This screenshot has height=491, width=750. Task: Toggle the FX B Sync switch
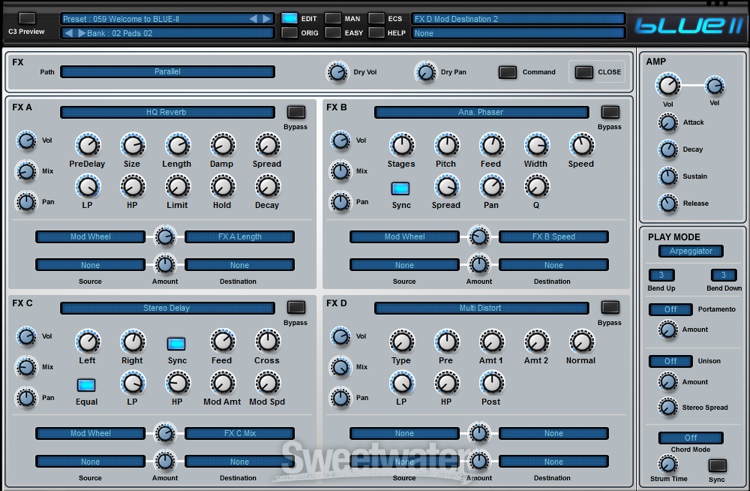pos(400,188)
